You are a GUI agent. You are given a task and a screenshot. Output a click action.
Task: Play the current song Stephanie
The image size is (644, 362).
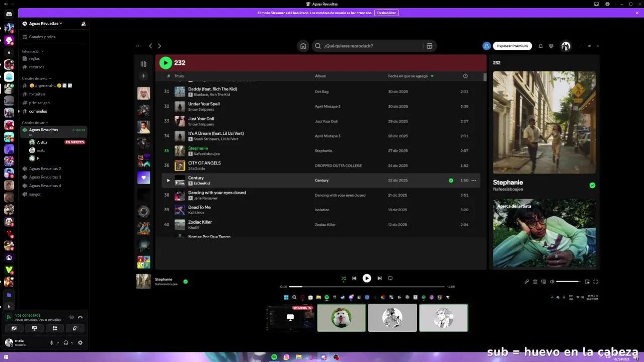367,278
